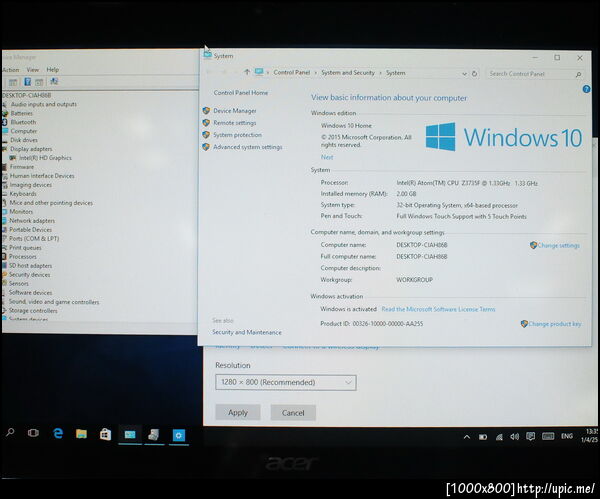
Task: Select Bluetooth in device tree
Action: 23,122
